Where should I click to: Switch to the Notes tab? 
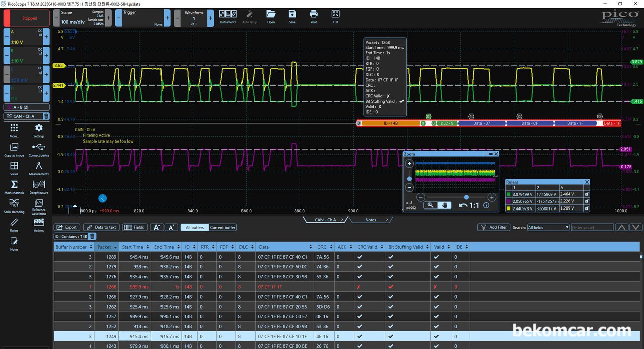pyautogui.click(x=371, y=220)
